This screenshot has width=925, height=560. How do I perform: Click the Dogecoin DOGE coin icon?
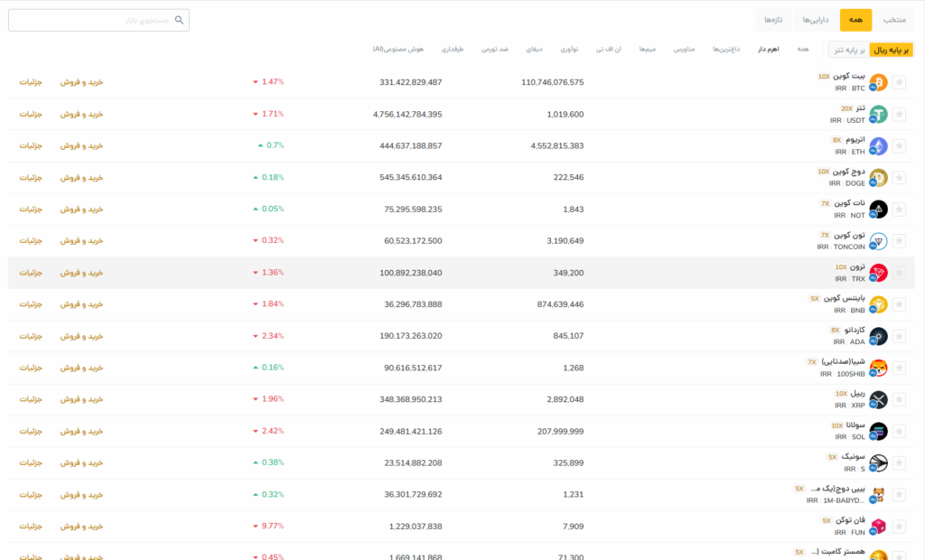pyautogui.click(x=878, y=178)
